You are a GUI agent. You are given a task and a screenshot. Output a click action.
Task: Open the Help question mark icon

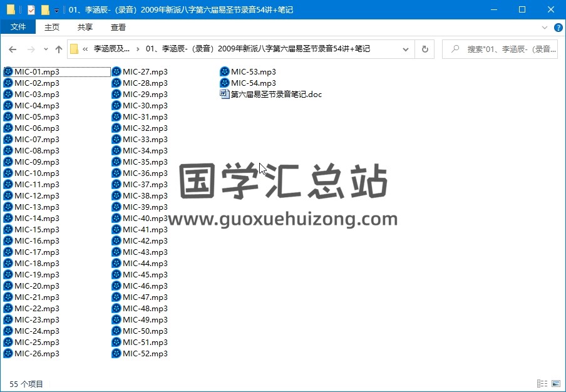(557, 28)
